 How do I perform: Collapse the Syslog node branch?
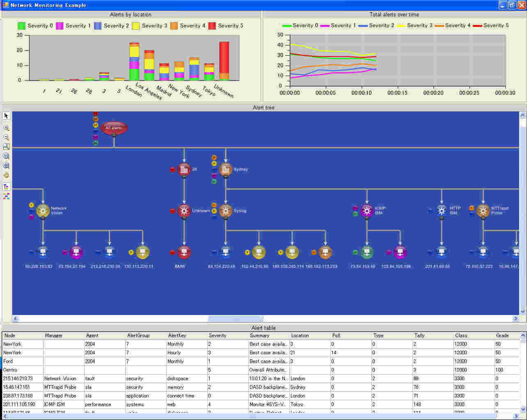click(x=226, y=219)
